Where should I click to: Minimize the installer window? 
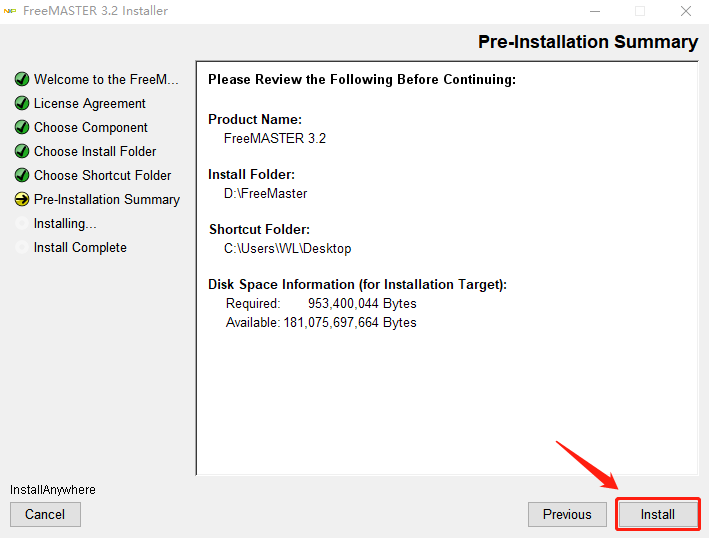click(x=595, y=11)
